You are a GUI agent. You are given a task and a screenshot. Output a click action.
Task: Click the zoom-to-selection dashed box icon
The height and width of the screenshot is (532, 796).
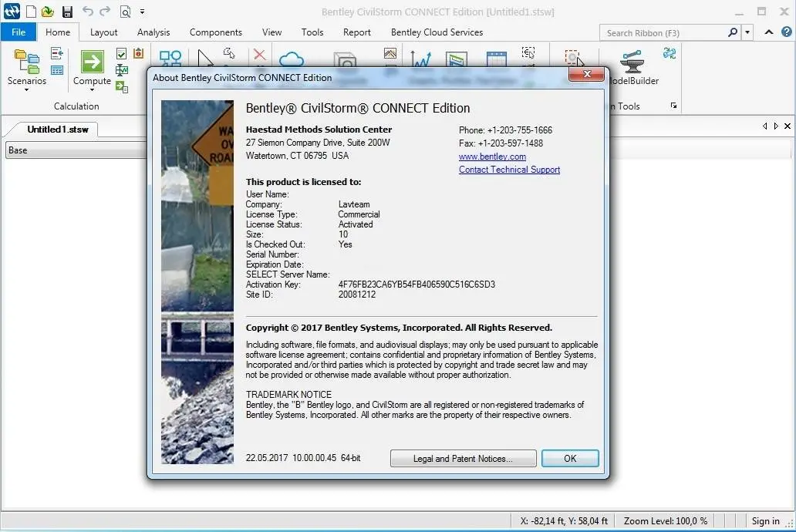(574, 58)
